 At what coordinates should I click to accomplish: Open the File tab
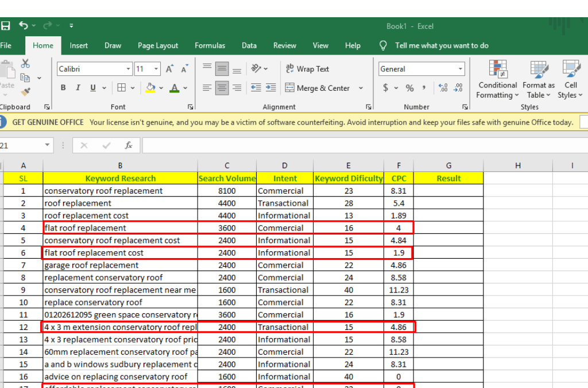[x=6, y=45]
